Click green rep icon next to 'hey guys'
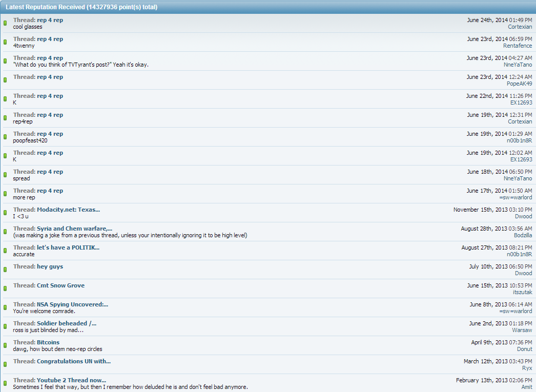 click(5, 270)
